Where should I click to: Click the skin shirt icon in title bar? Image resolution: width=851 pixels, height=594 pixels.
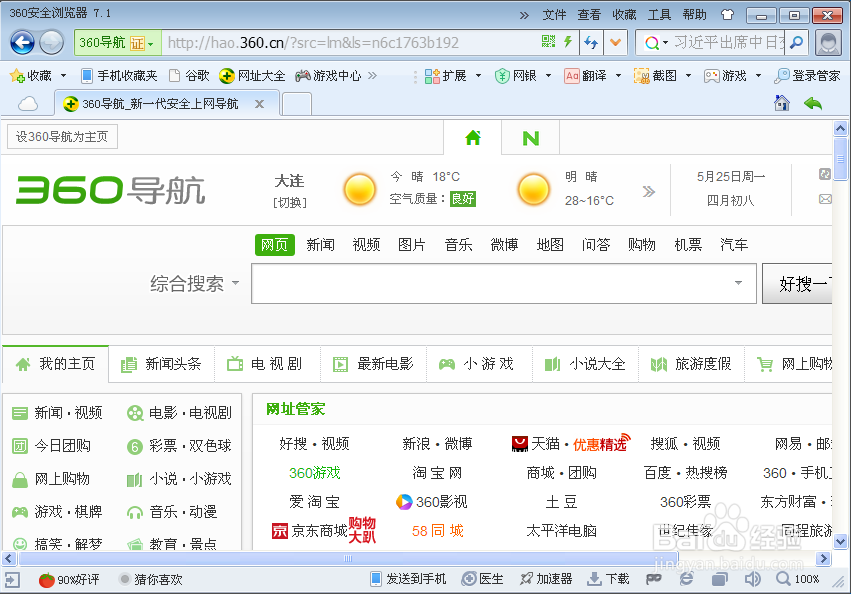pos(727,15)
